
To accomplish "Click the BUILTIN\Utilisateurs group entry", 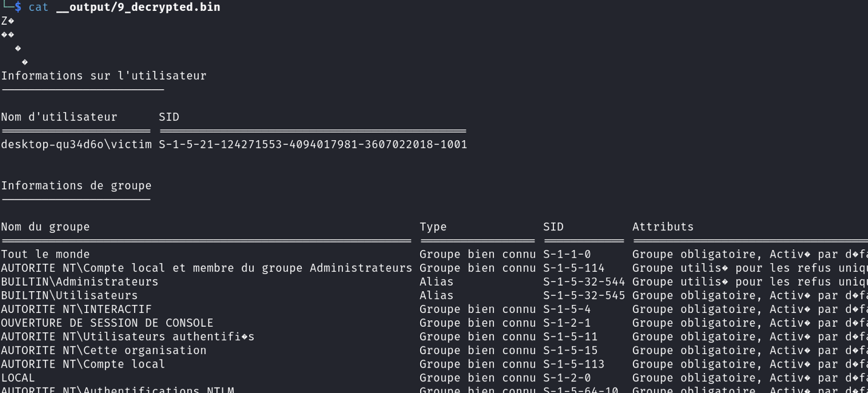I will [x=69, y=295].
